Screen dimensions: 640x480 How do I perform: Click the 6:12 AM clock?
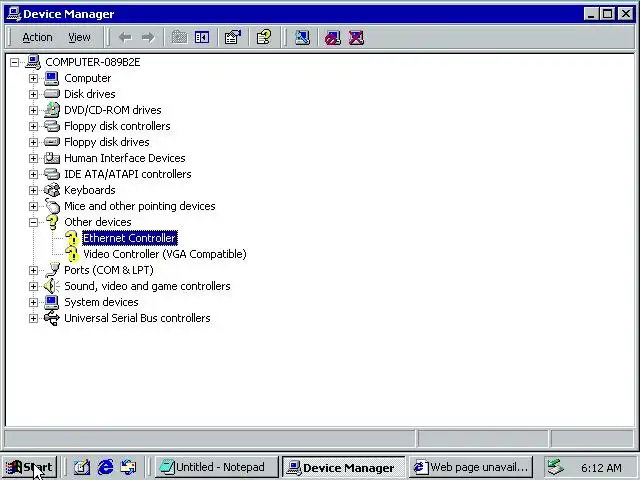(x=601, y=468)
